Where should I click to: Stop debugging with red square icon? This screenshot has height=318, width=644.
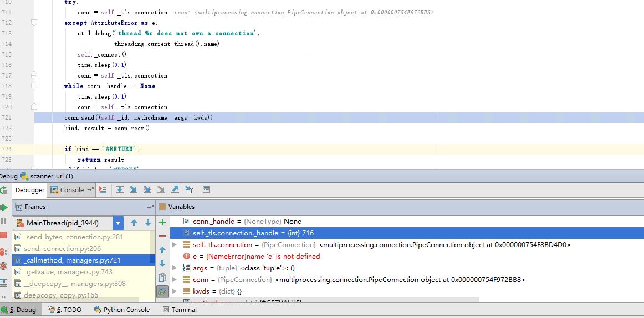point(4,235)
